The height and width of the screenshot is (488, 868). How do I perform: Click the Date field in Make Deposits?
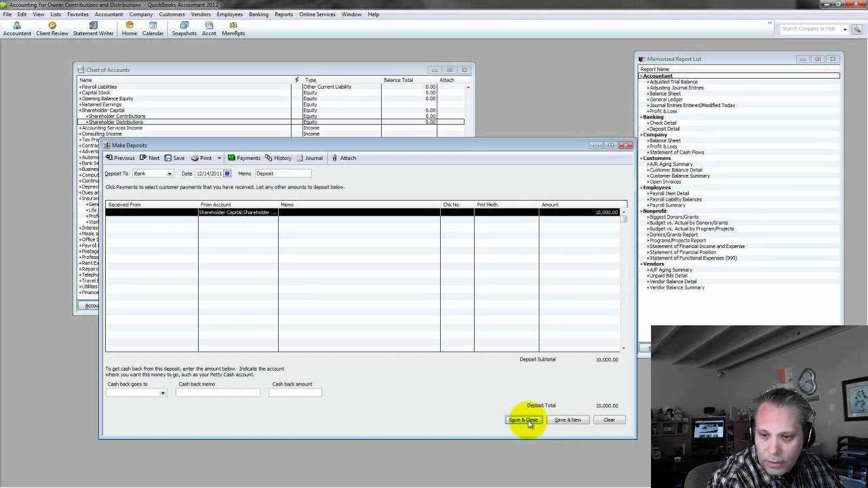click(x=209, y=174)
